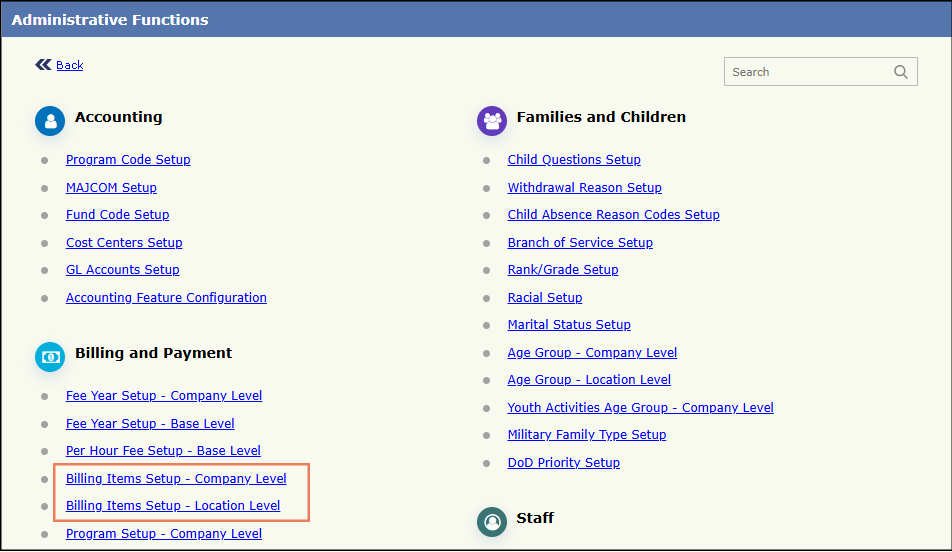
Task: Open Youth Activities Age Group - Company Level
Action: (x=641, y=408)
